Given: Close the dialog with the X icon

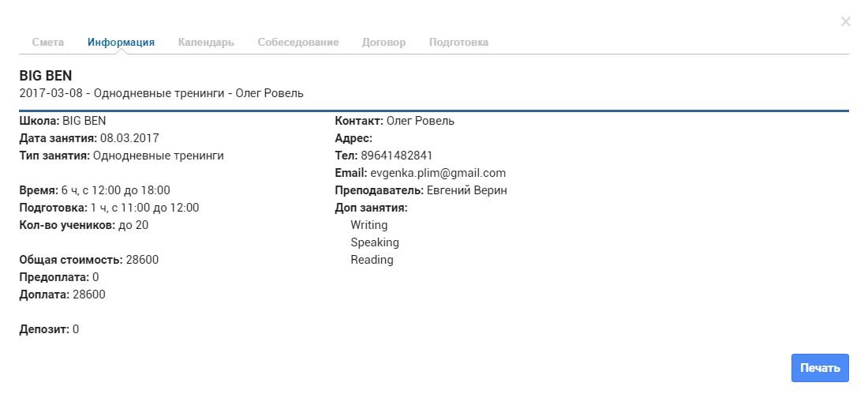Looking at the screenshot, I should click(845, 21).
